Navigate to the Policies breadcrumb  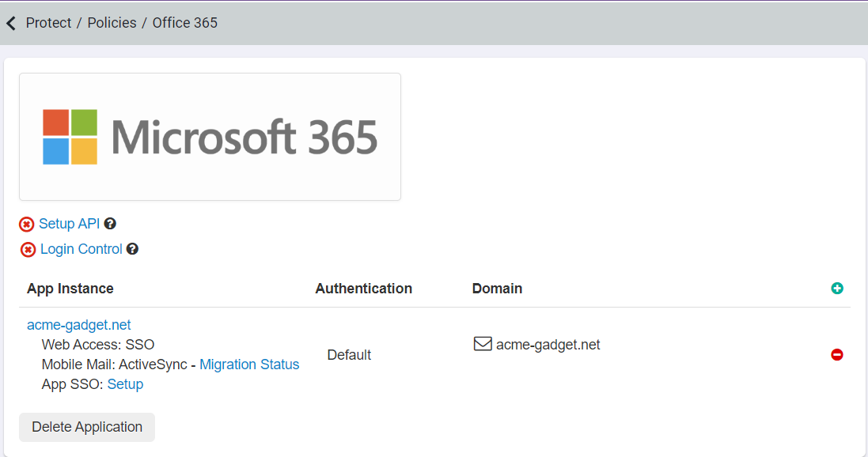tap(112, 23)
